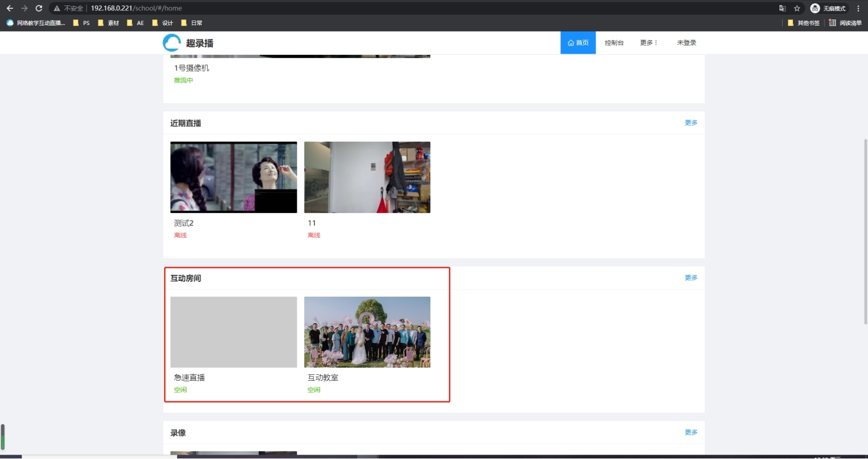The image size is (868, 459).
Task: Click the 急速直播 room title
Action: pyautogui.click(x=189, y=378)
